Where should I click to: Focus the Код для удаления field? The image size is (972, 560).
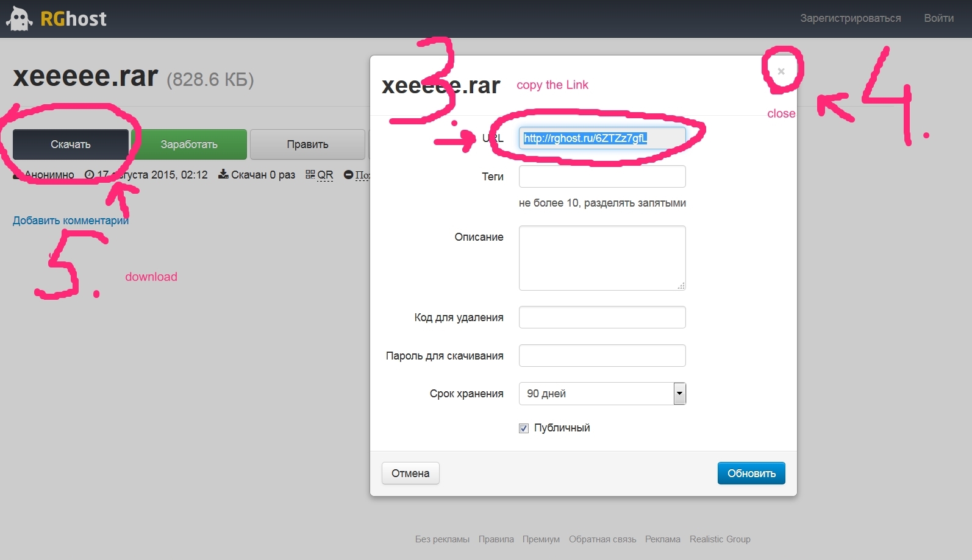click(602, 317)
